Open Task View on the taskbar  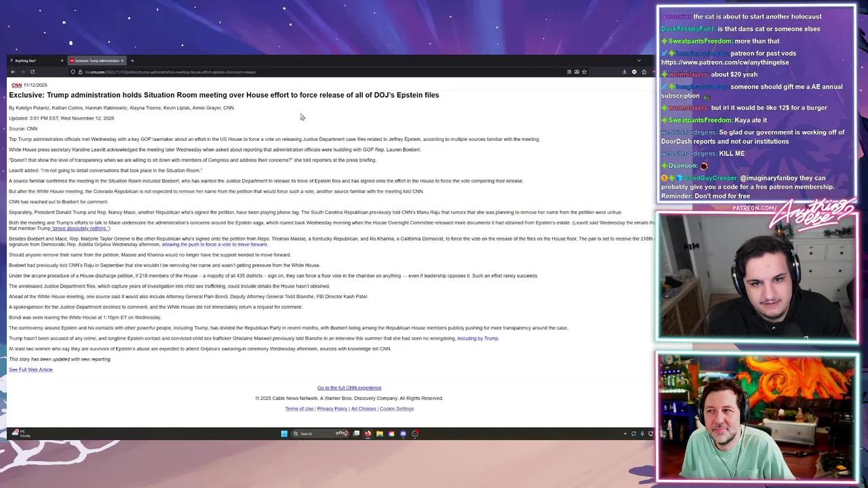pos(357,434)
